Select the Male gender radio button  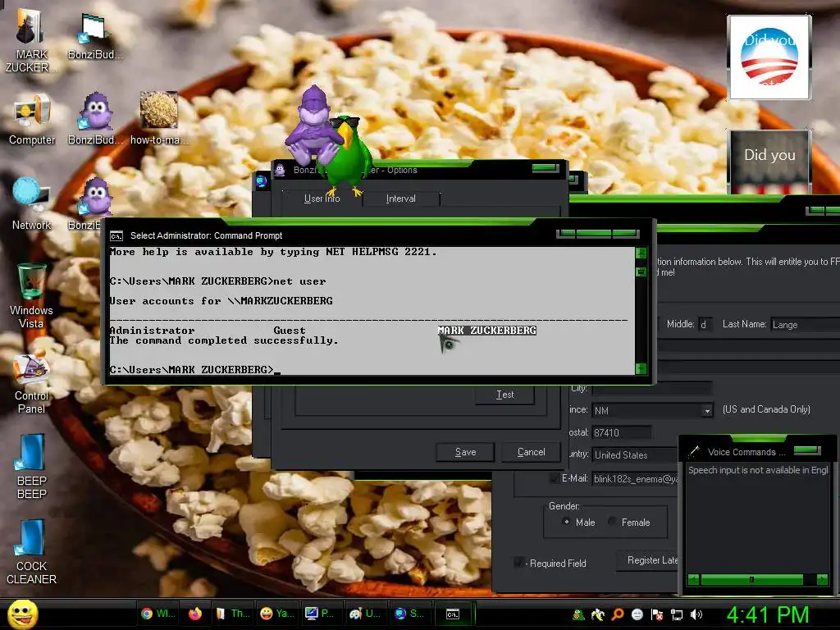(x=566, y=522)
